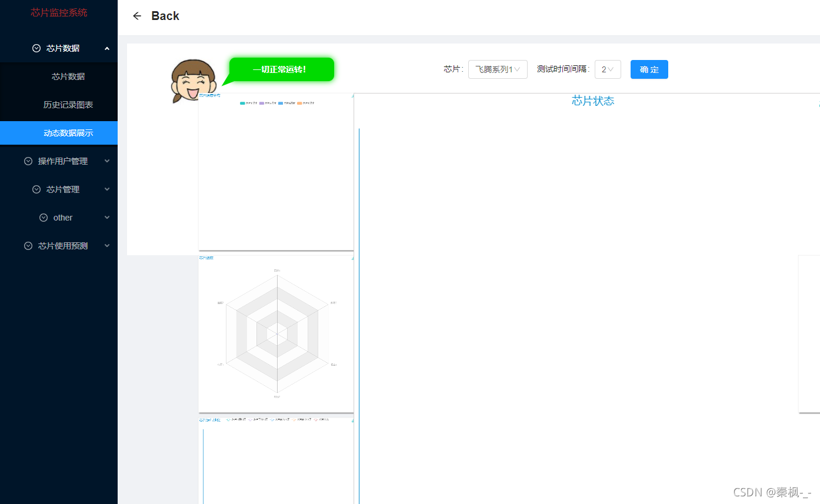Screen dimensions: 820x504
Task: Click the 芯片监控系统 title link
Action: point(59,12)
